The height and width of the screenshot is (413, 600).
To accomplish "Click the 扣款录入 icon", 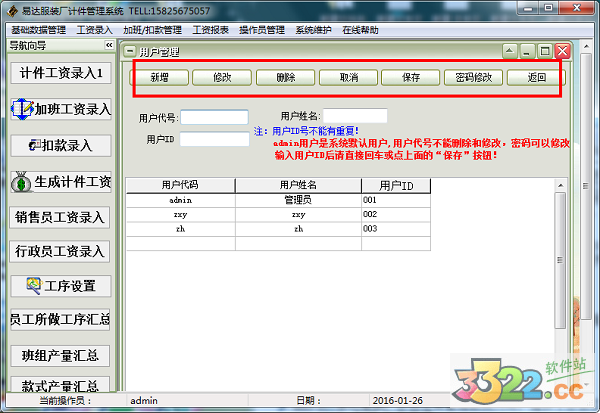I will (x=34, y=145).
